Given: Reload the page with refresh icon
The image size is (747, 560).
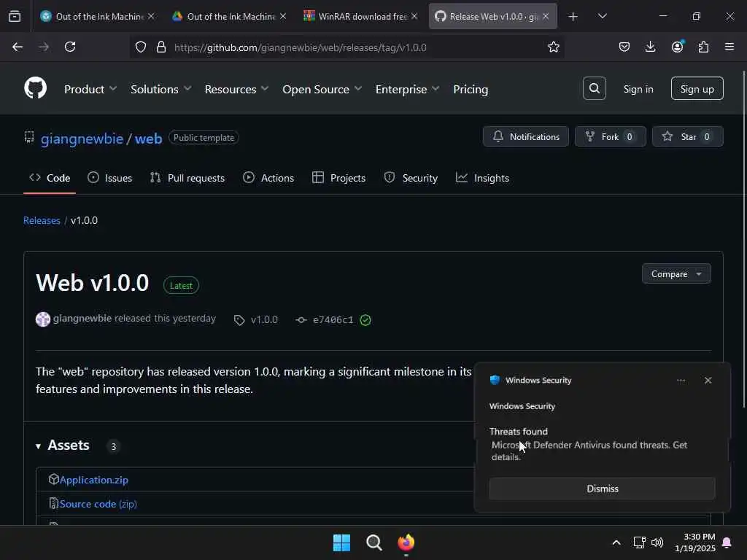Looking at the screenshot, I should tap(70, 47).
